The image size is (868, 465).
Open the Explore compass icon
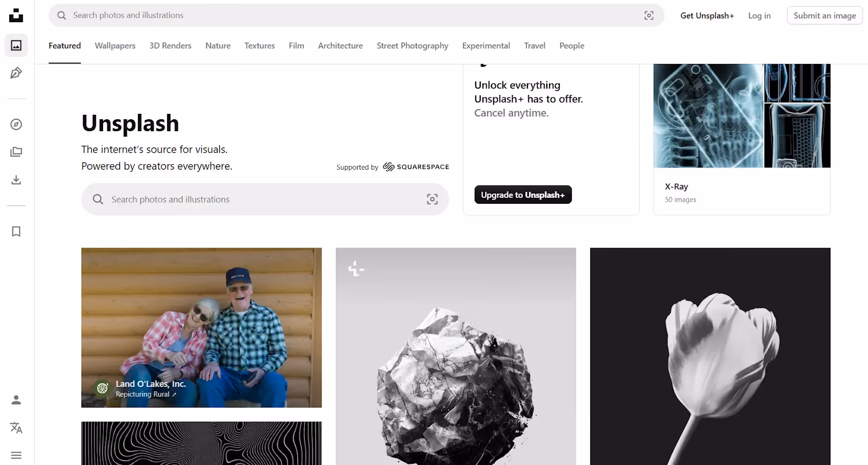point(16,125)
